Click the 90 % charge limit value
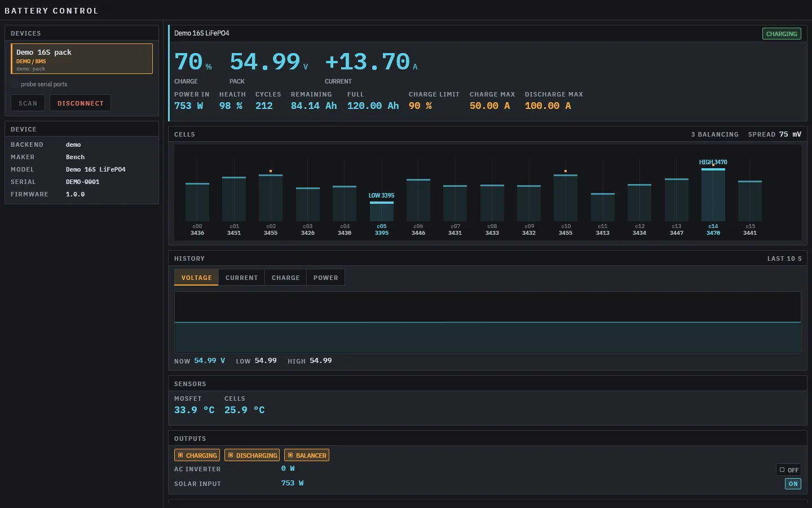This screenshot has width=812, height=508. click(421, 106)
